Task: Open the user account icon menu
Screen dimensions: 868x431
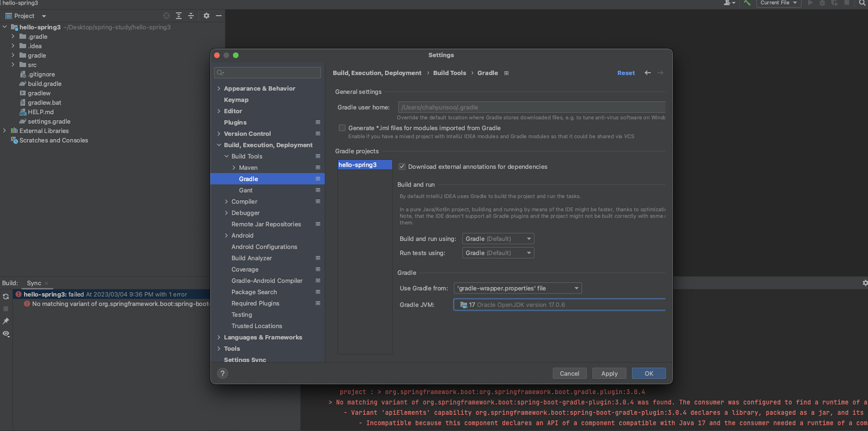Action: (x=729, y=3)
